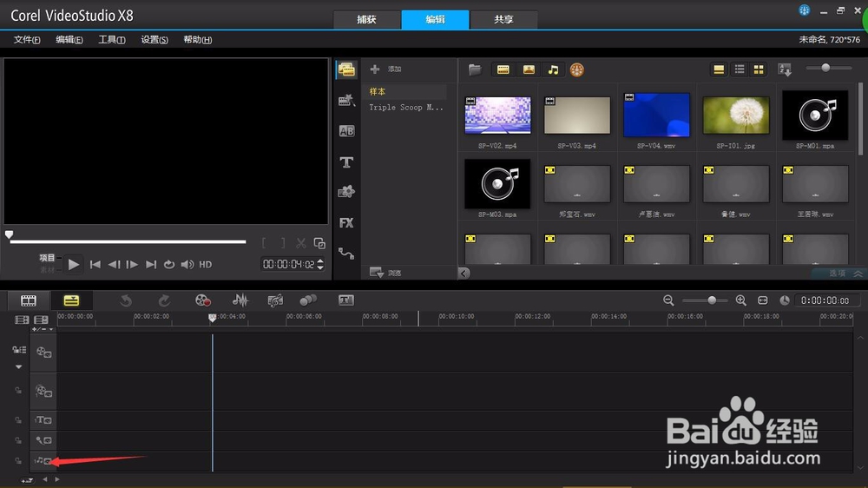Fit project in timeline window
The height and width of the screenshot is (488, 868).
pyautogui.click(x=763, y=300)
